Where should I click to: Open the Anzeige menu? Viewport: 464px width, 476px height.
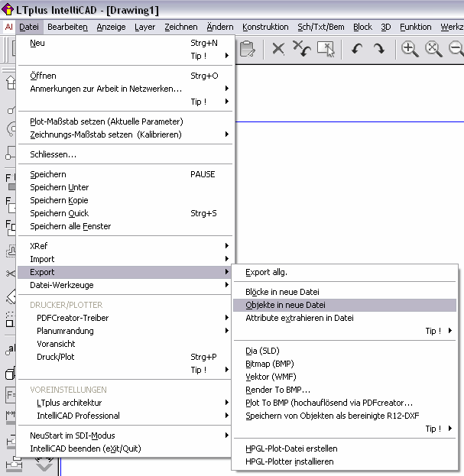click(111, 27)
